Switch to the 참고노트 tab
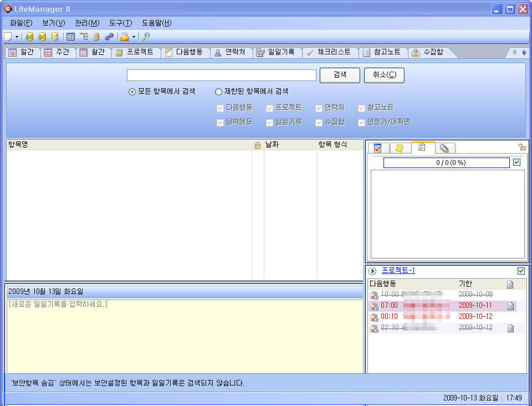Screen dimensions: 532x406 (x=383, y=52)
